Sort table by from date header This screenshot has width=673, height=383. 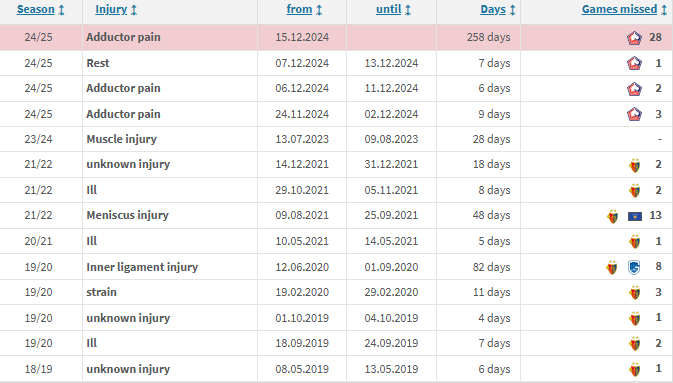coord(299,9)
